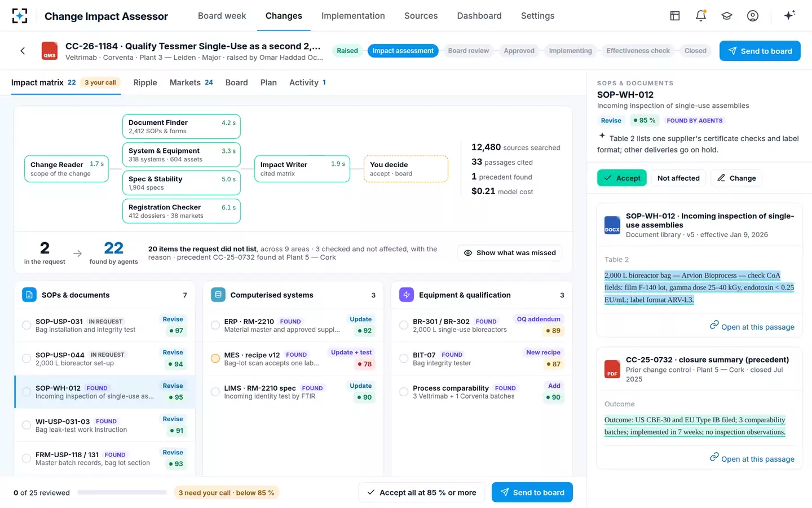Select the ERP · RM-2210 row radio circle
Viewport: 812px width, 508px height.
tap(215, 325)
